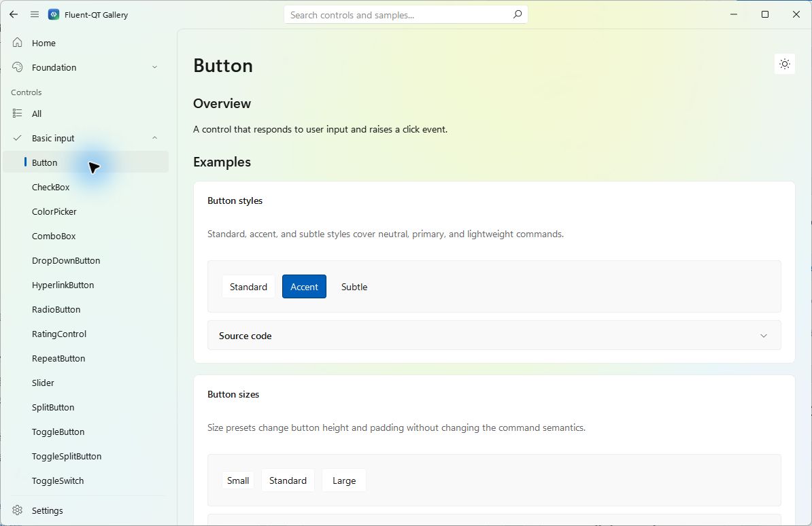
Task: Toggle light/dark theme sun icon
Action: [x=785, y=64]
